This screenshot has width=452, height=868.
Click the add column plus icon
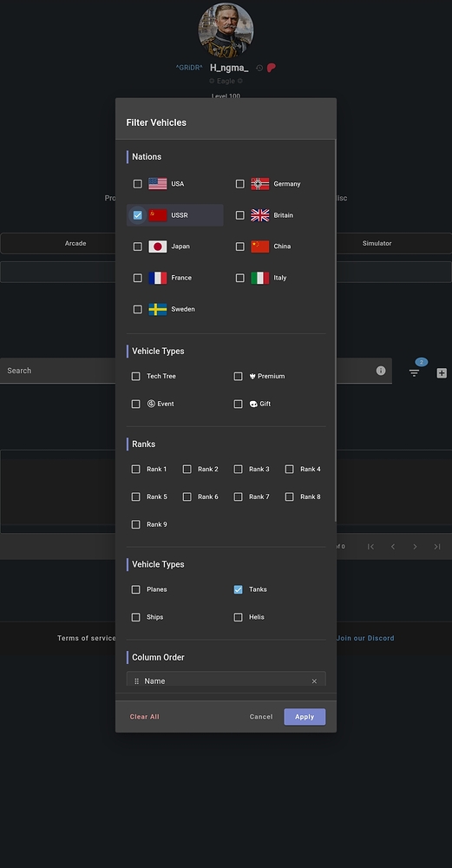[442, 373]
